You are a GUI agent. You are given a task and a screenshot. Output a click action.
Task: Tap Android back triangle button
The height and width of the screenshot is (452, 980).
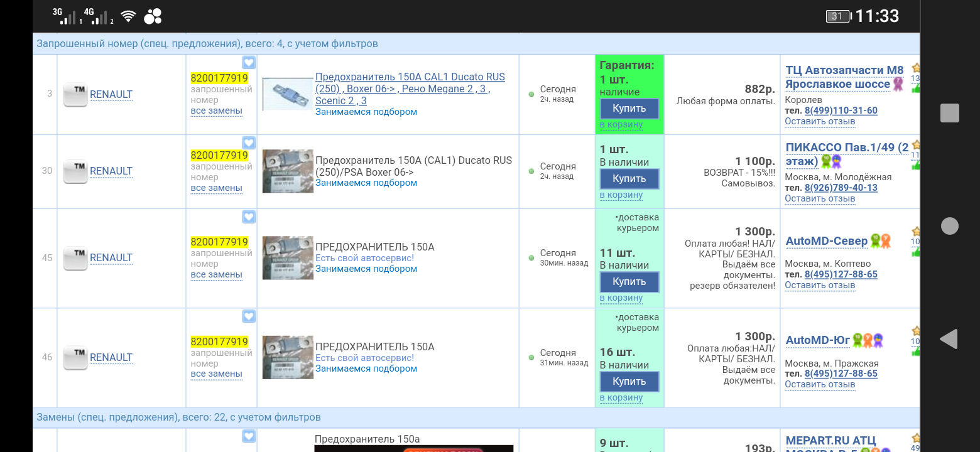[949, 339]
